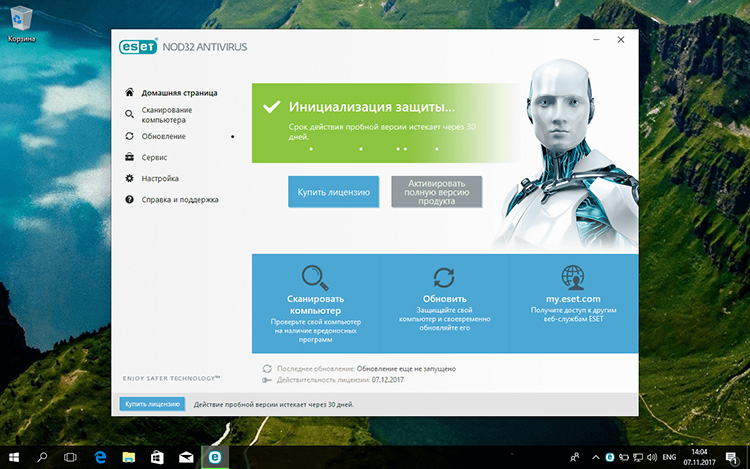Image resolution: width=750 pixels, height=469 pixels.
Task: Close the ESET window
Action: (x=620, y=40)
